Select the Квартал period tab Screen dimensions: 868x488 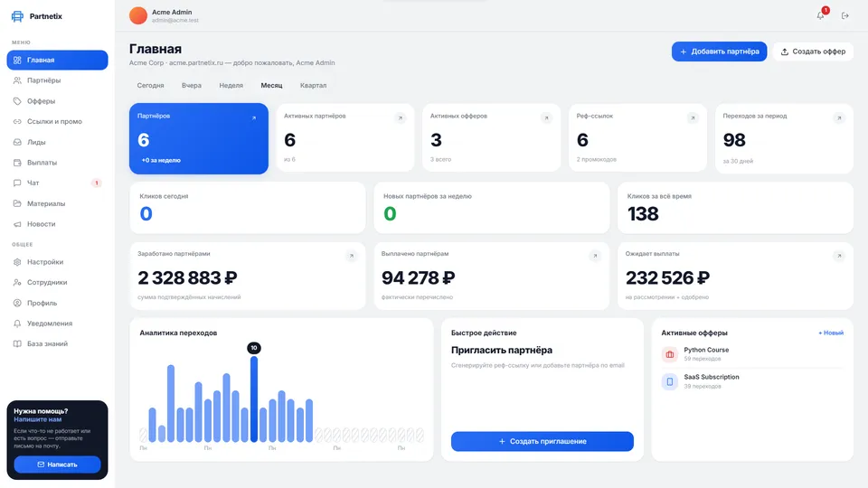(314, 85)
